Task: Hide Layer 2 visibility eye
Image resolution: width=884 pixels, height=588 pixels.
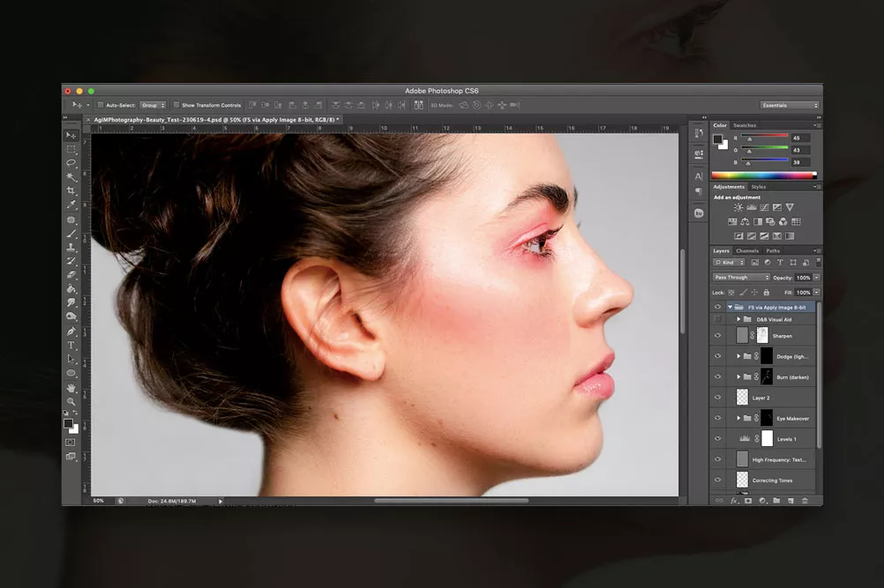Action: pyautogui.click(x=717, y=398)
